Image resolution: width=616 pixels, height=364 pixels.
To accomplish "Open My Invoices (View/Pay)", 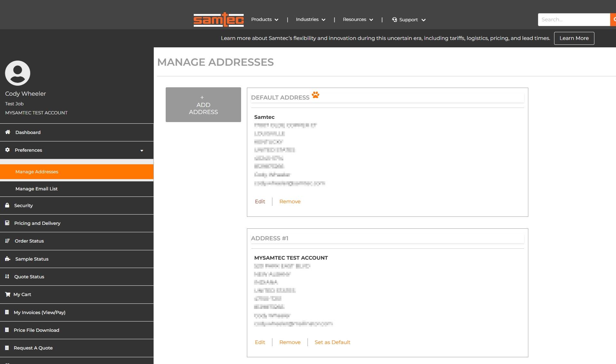I will (x=77, y=312).
